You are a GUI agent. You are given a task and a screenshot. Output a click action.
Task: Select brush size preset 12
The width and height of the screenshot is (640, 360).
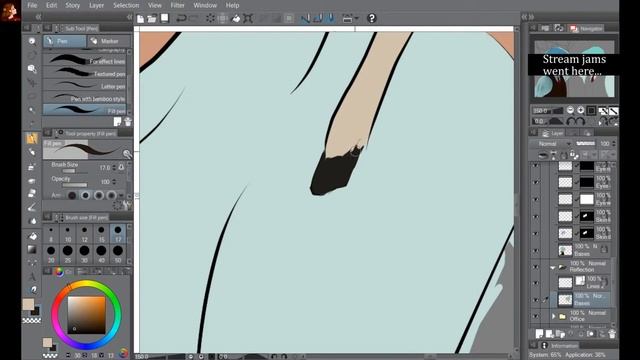tap(84, 234)
